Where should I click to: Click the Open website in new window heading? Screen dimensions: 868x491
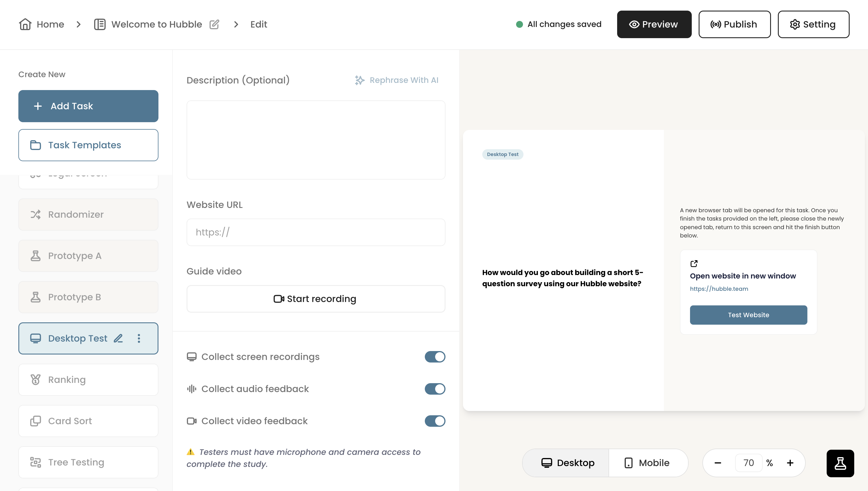(743, 276)
